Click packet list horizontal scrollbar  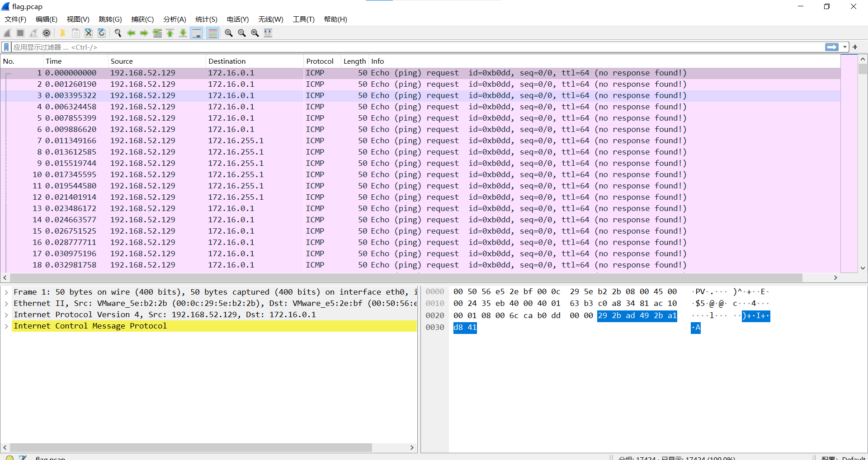pos(406,277)
